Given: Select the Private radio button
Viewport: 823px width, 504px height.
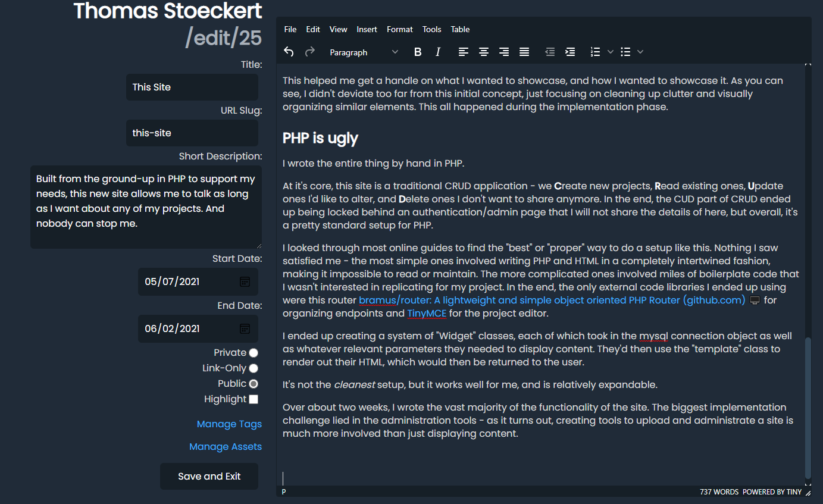Looking at the screenshot, I should pos(254,353).
